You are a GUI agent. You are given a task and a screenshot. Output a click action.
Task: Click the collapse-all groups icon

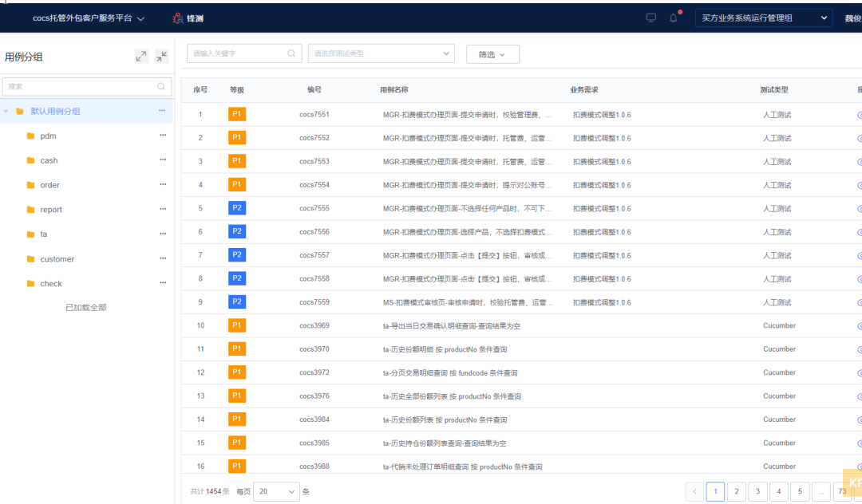tap(162, 56)
